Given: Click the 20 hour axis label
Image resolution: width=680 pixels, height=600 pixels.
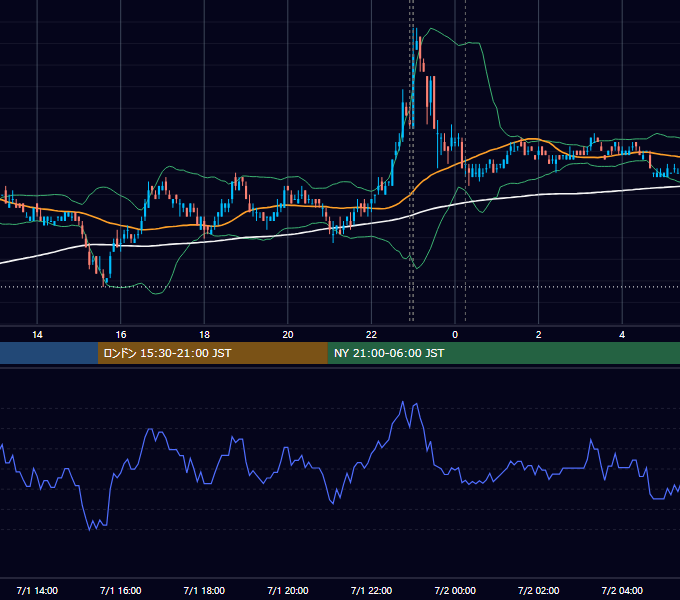Looking at the screenshot, I should point(288,335).
